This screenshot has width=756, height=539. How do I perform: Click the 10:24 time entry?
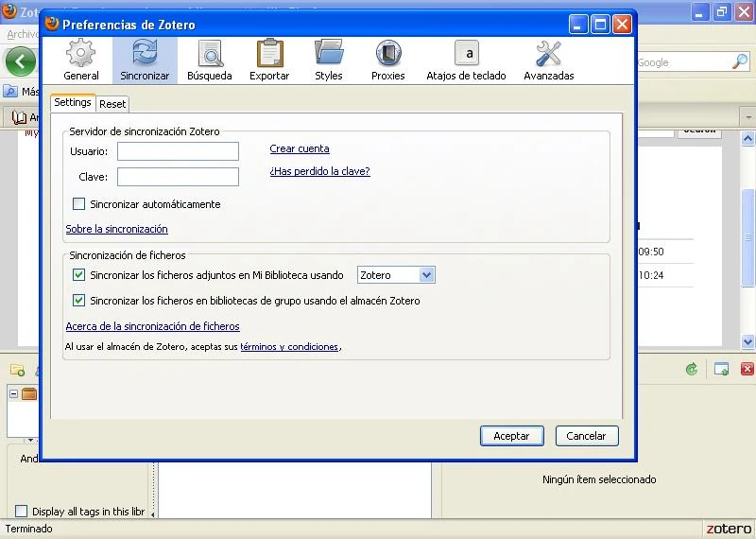click(x=651, y=275)
